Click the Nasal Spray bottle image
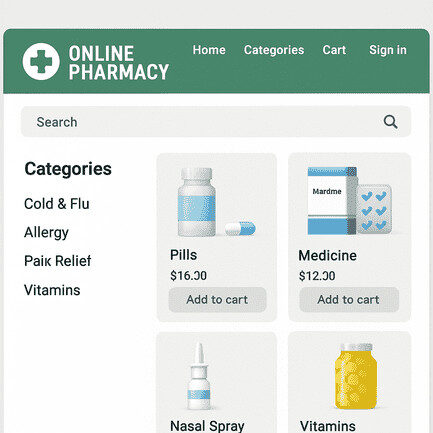433x433 pixels. pos(199,376)
